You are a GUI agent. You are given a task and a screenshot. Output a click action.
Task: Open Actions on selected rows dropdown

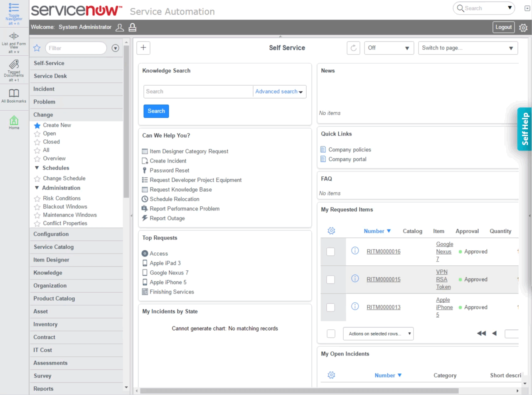378,333
